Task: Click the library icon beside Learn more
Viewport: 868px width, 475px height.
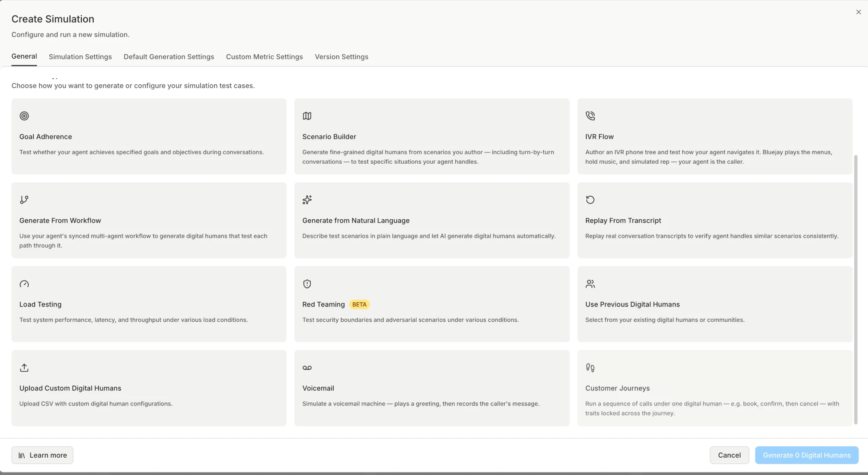Action: (22, 455)
